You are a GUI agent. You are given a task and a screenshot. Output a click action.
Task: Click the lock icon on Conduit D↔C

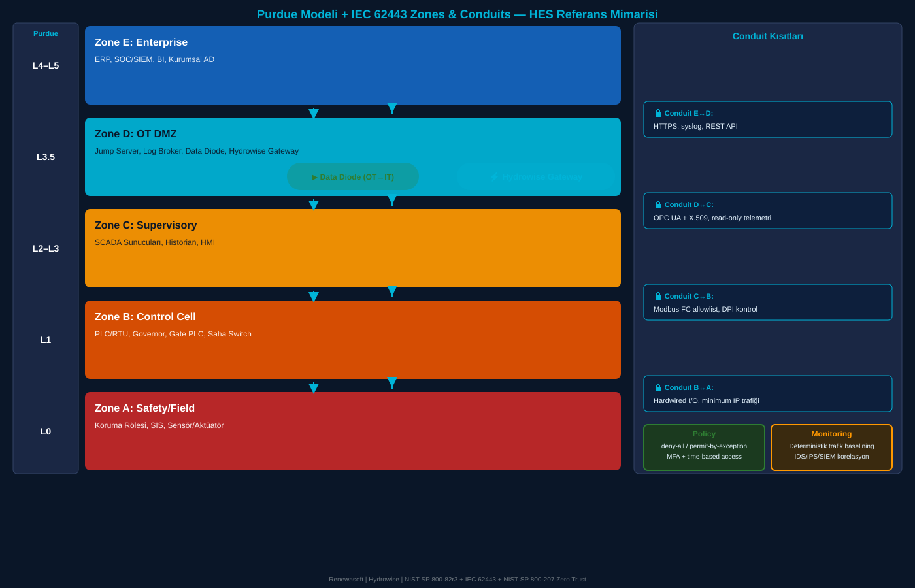click(658, 204)
